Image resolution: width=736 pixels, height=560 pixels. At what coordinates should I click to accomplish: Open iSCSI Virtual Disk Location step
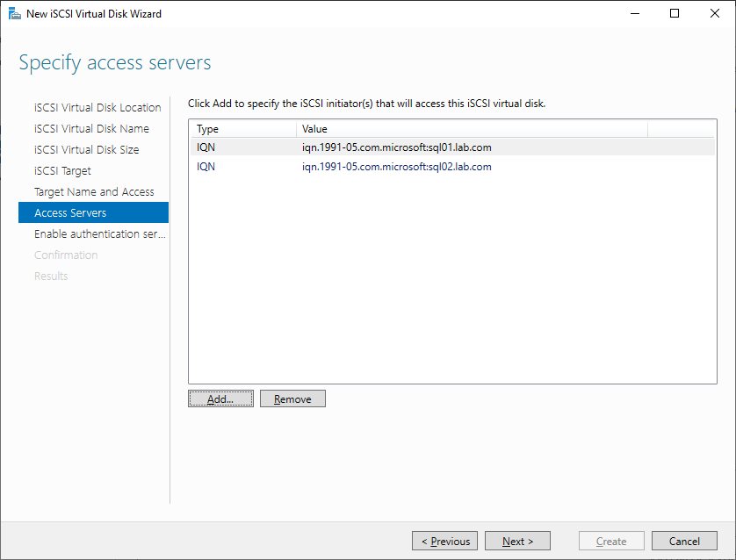(97, 107)
